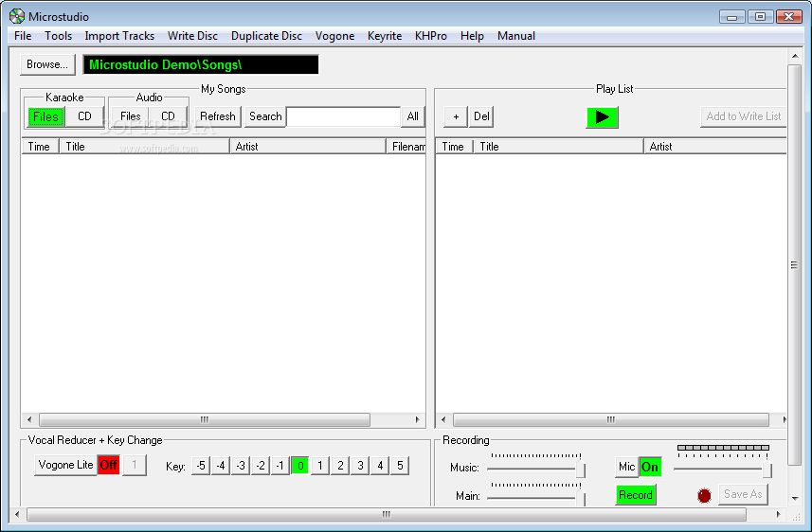
Task: Sort My Songs by Time column
Action: pos(41,147)
